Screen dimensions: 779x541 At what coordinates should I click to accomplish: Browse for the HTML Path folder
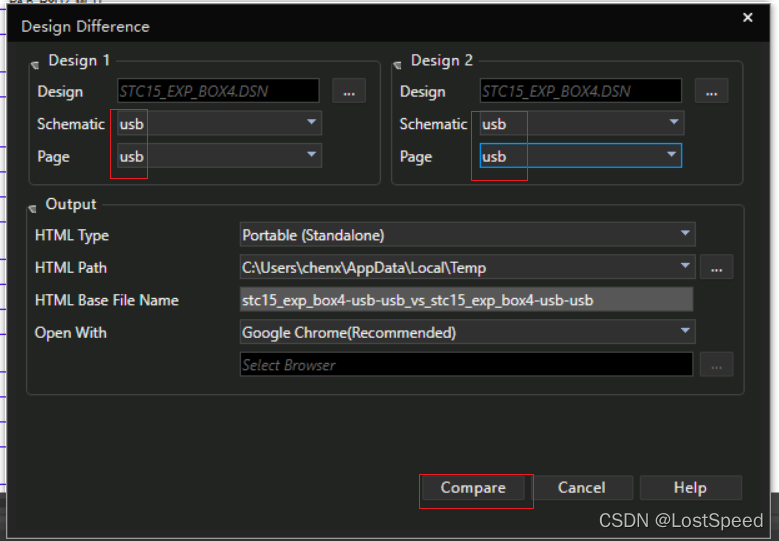click(x=716, y=267)
